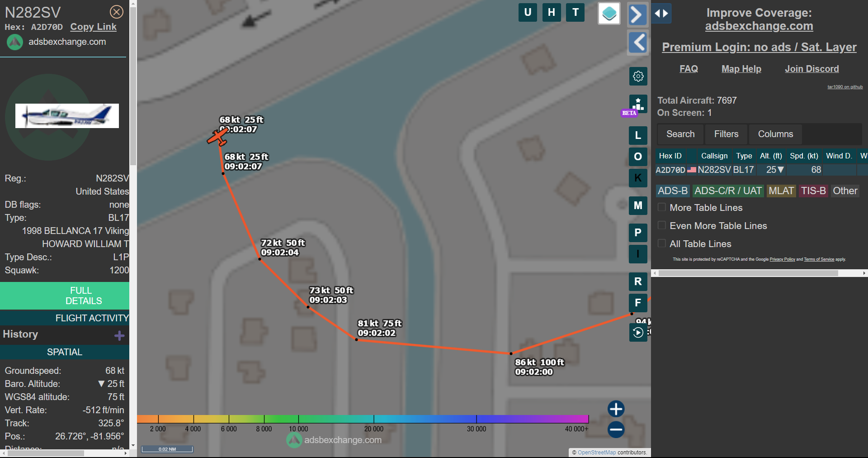Toggle MLAT source filter

tap(781, 191)
